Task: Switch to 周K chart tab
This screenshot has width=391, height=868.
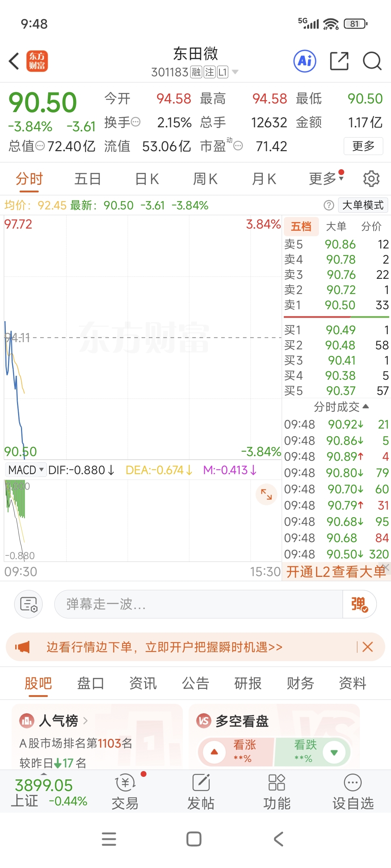Action: click(x=205, y=179)
